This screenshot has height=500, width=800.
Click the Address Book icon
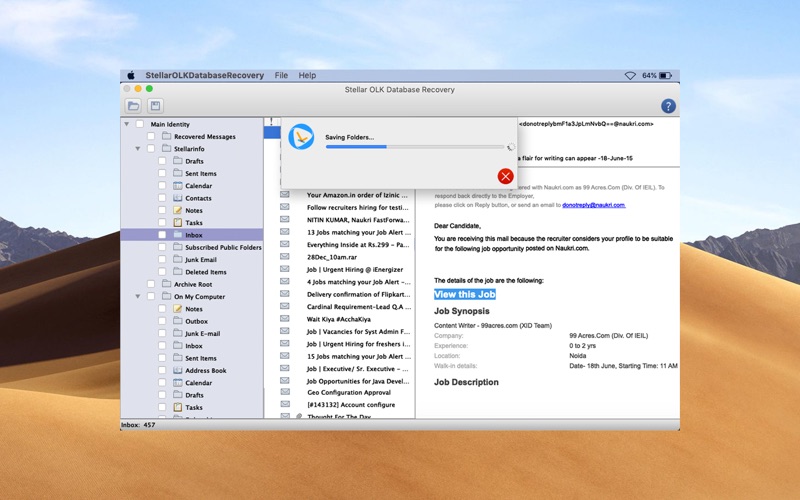coord(178,370)
